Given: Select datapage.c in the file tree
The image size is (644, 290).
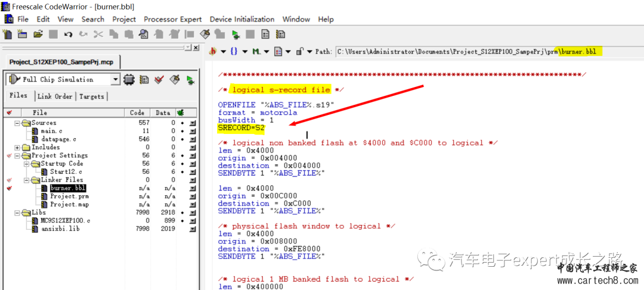Looking at the screenshot, I should click(58, 139).
